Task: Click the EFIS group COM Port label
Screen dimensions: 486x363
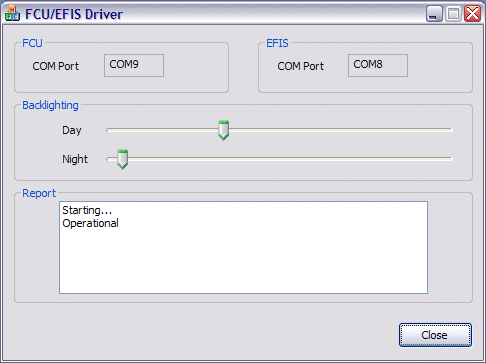Action: tap(300, 66)
